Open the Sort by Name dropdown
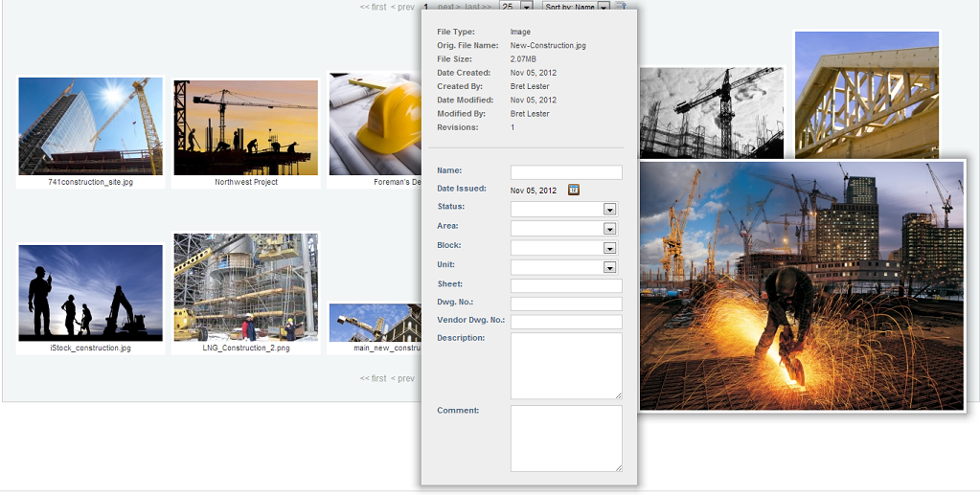 tap(604, 7)
